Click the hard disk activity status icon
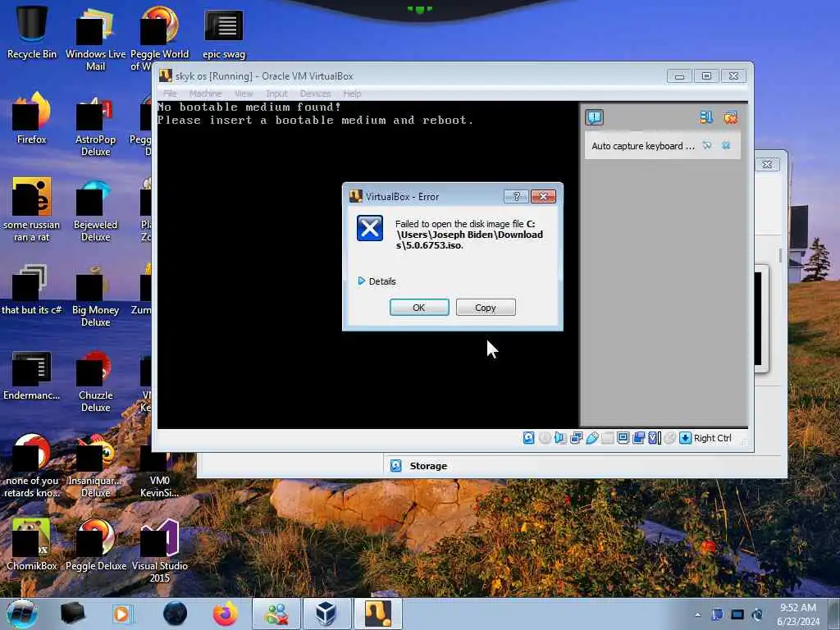The height and width of the screenshot is (630, 840). point(529,438)
